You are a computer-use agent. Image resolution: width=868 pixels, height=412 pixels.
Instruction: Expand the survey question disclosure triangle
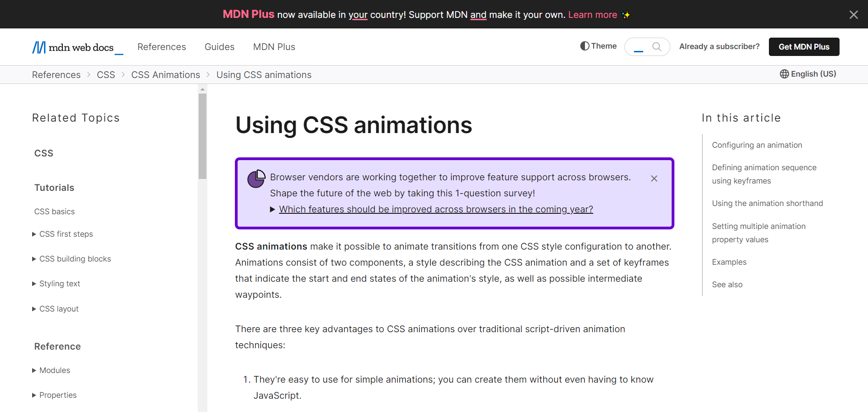[x=273, y=210]
